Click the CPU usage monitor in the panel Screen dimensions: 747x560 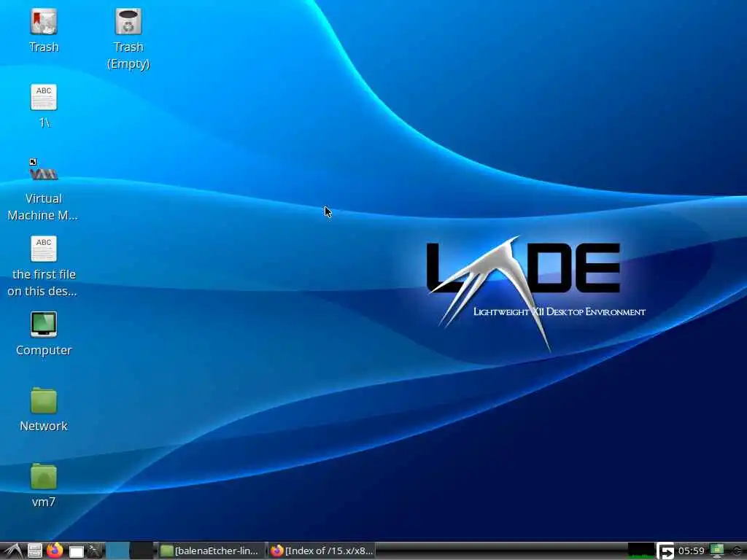pos(640,551)
